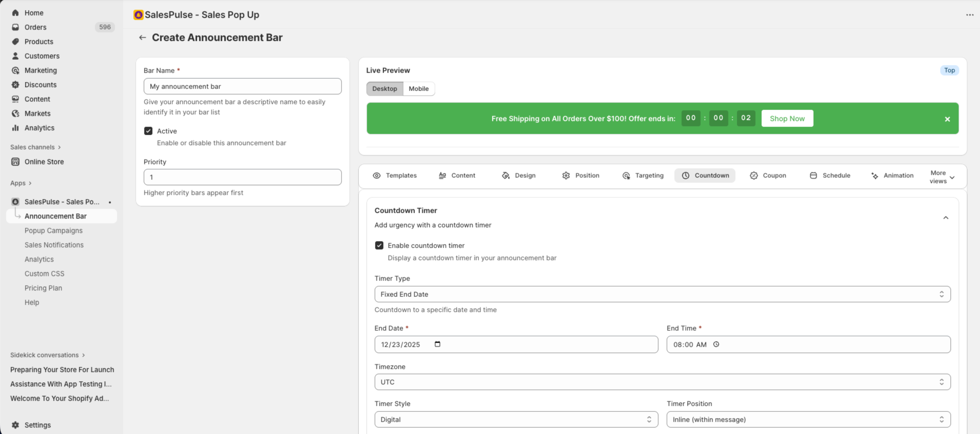Click inside the Bar Name input field

pos(242,86)
